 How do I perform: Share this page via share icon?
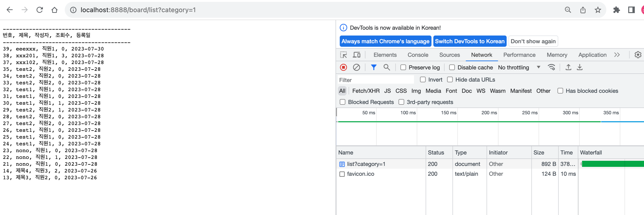tap(583, 10)
